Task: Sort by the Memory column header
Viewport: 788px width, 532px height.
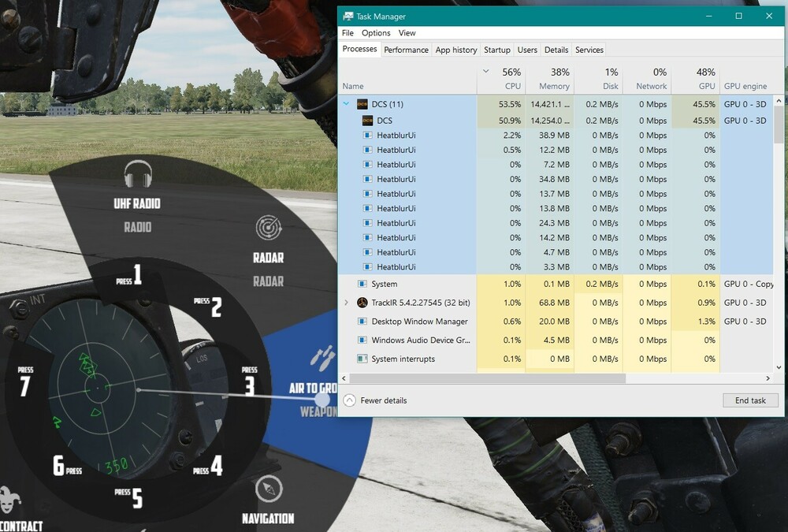Action: (x=550, y=79)
